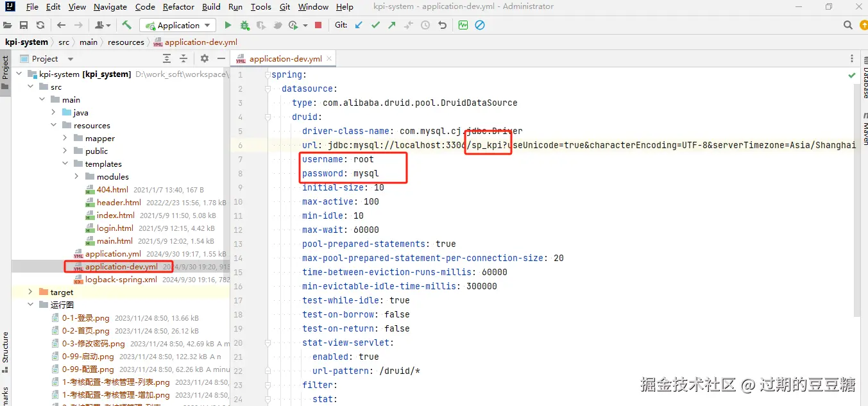Navigate forward with the right arrow
The width and height of the screenshot is (868, 406).
pos(78,25)
